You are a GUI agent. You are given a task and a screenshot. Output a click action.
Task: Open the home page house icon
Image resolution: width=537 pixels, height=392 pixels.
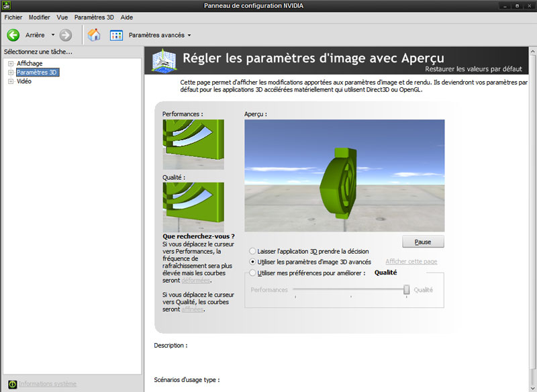click(x=94, y=35)
